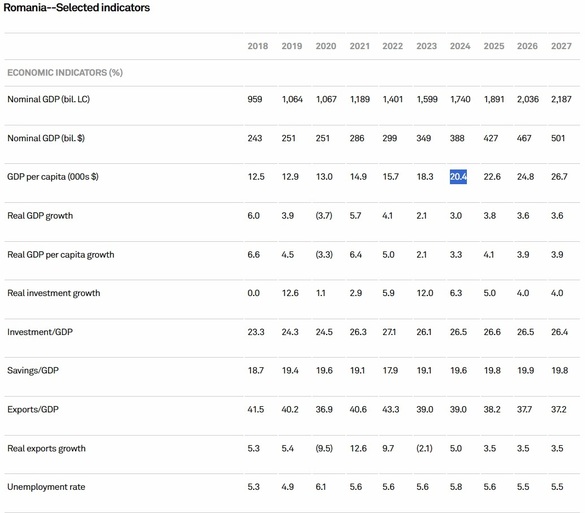The image size is (585, 513).
Task: Click the Romania--Selected indicators title
Action: [76, 7]
